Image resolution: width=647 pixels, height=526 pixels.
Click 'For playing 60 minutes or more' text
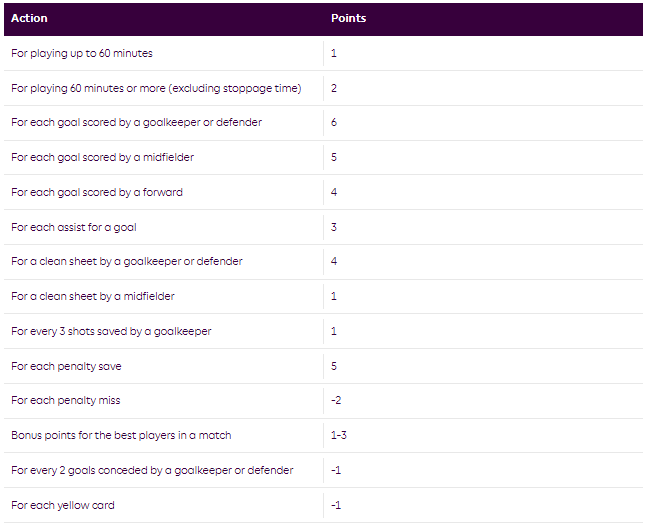coord(156,88)
